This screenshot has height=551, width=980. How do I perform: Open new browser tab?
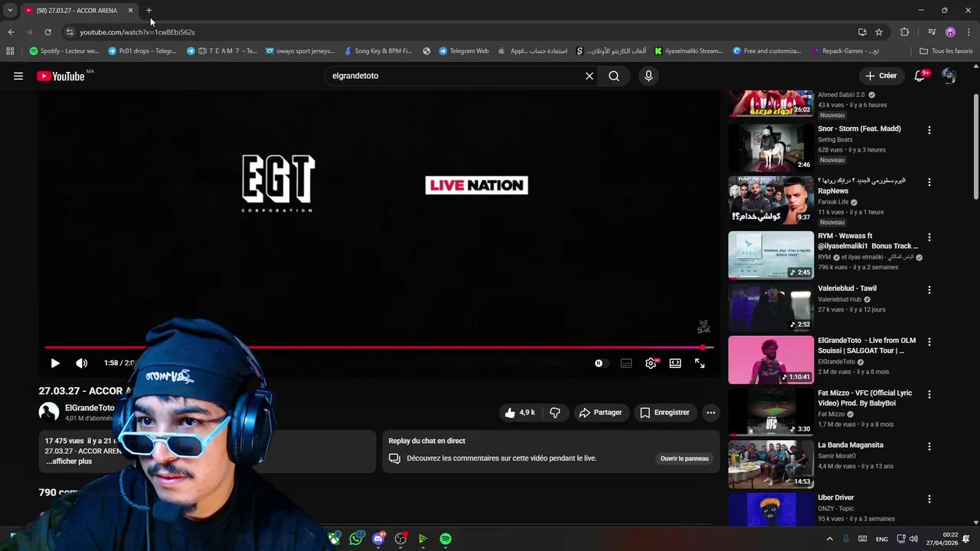point(149,11)
